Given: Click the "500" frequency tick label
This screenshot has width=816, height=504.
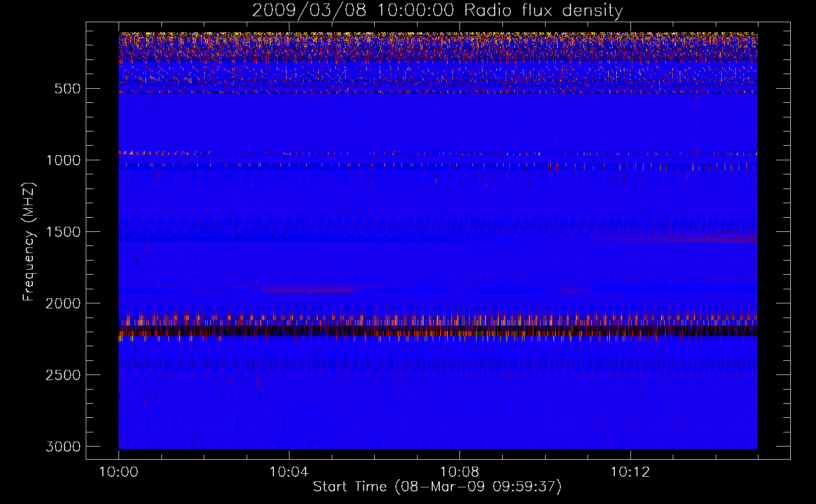Looking at the screenshot, I should pos(67,89).
